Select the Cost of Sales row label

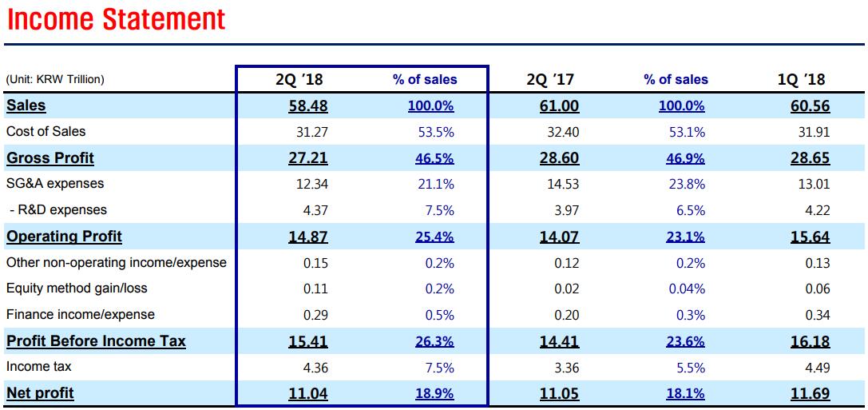(46, 131)
